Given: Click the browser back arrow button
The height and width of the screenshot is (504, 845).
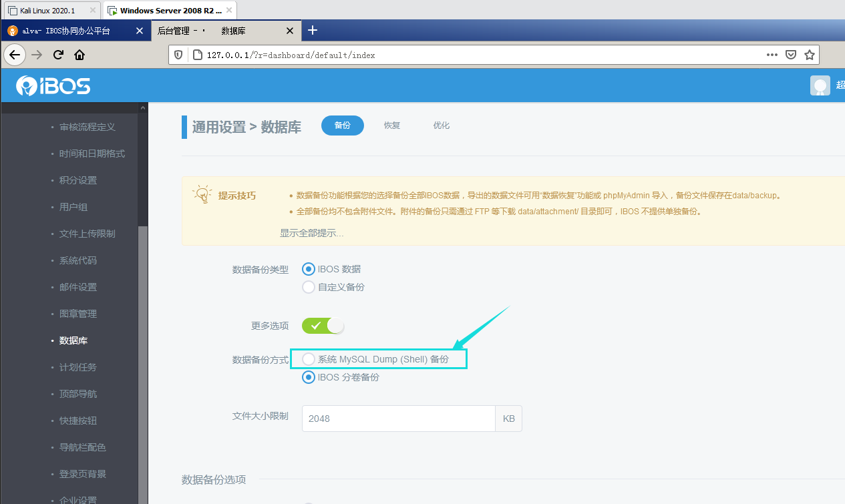Looking at the screenshot, I should [x=15, y=55].
